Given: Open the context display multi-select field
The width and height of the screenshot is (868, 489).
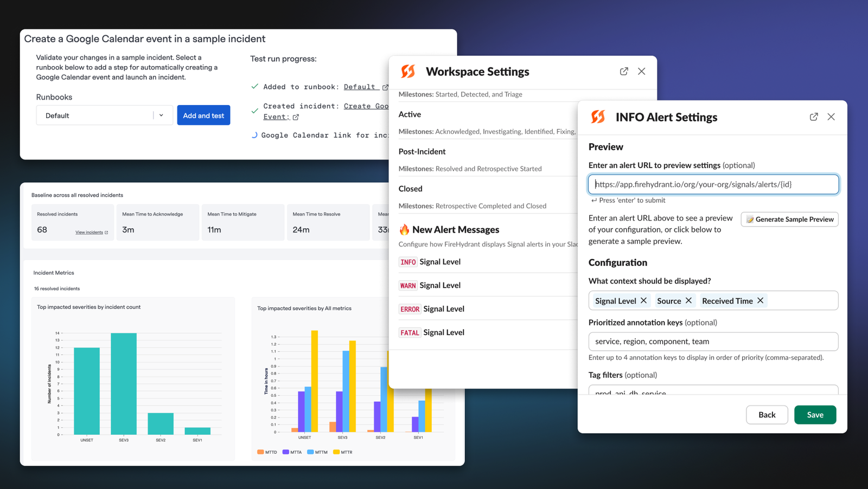Looking at the screenshot, I should 713,300.
